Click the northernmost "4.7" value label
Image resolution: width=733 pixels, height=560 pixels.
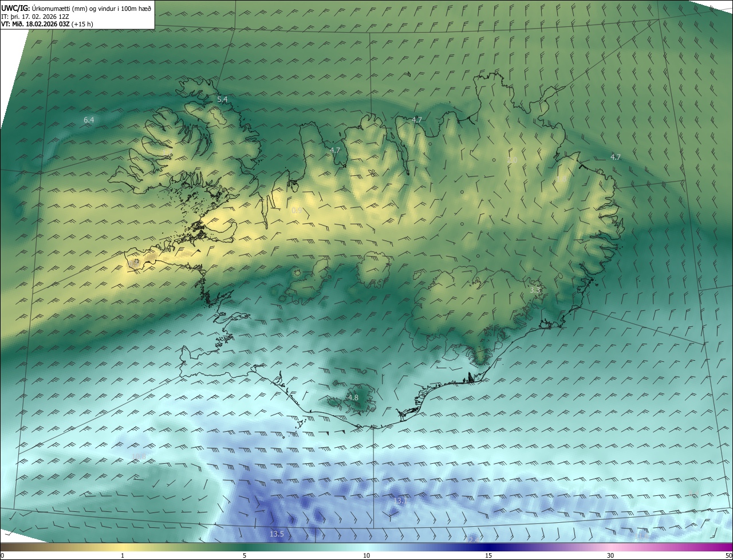click(417, 120)
